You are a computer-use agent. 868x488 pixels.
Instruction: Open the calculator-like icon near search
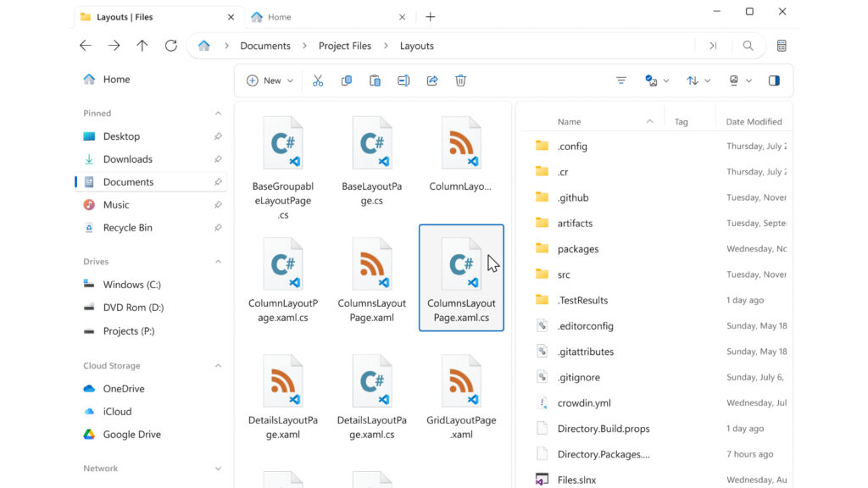coord(782,46)
